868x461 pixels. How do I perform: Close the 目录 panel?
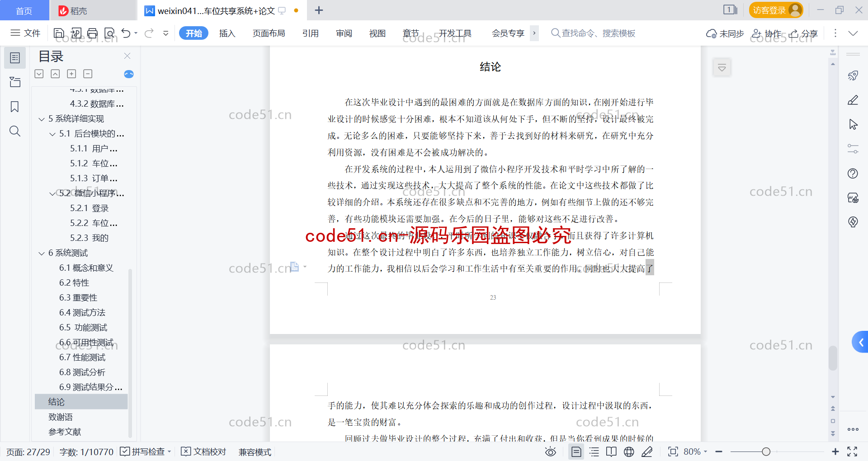[x=127, y=56]
